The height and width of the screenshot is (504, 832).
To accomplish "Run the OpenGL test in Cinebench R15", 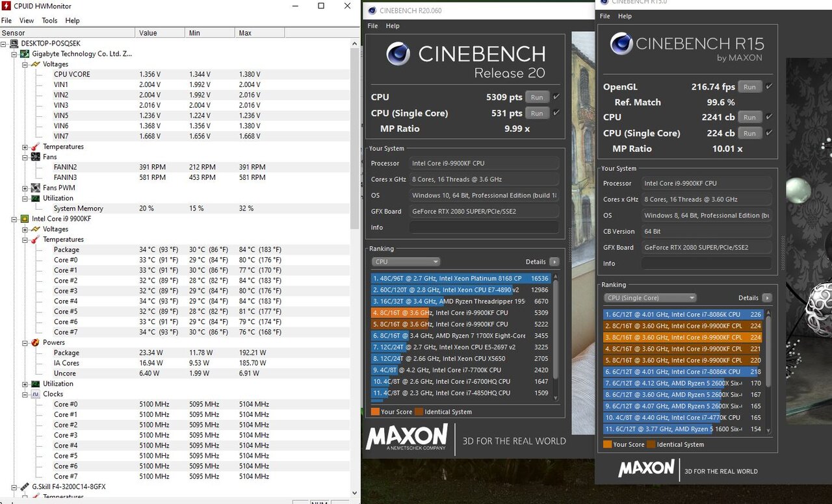I will tap(749, 86).
